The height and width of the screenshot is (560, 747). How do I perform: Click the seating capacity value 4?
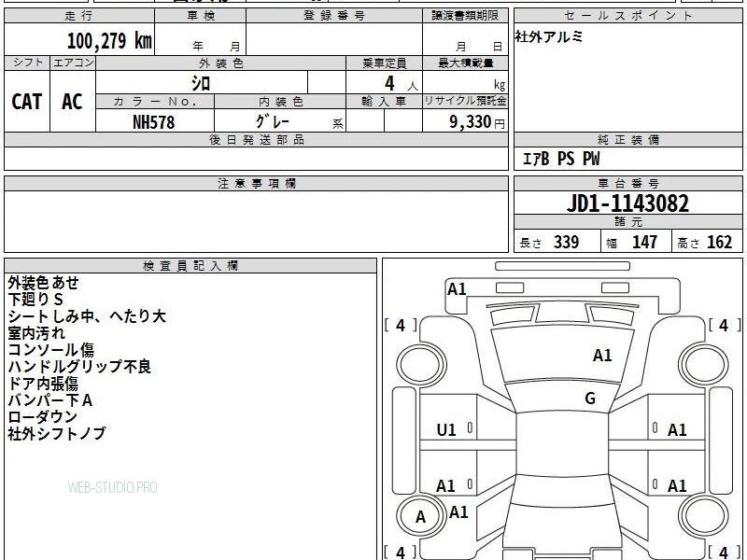click(x=389, y=83)
